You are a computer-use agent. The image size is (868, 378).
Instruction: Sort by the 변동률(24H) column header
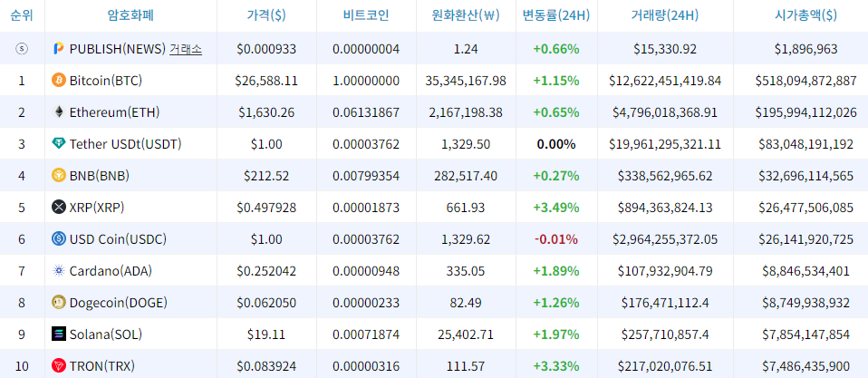pyautogui.click(x=556, y=15)
